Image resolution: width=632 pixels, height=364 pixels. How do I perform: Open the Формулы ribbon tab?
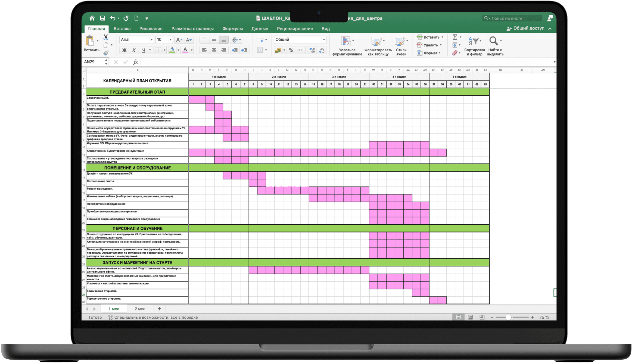(x=232, y=29)
